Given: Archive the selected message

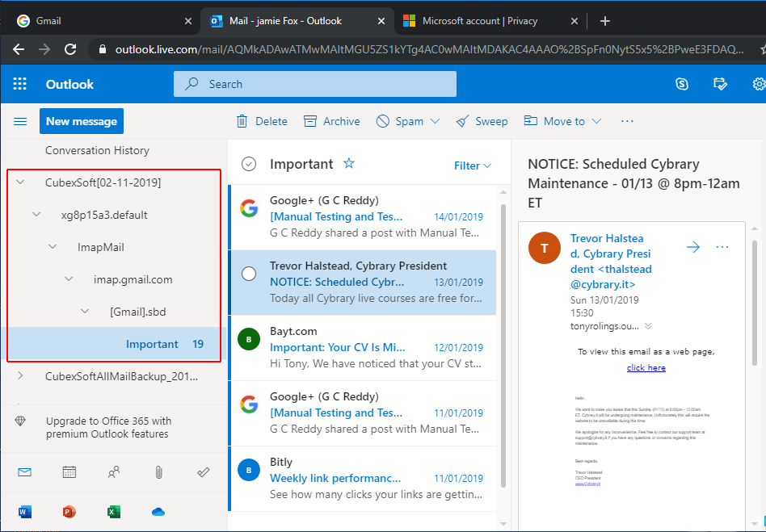Looking at the screenshot, I should pyautogui.click(x=332, y=121).
